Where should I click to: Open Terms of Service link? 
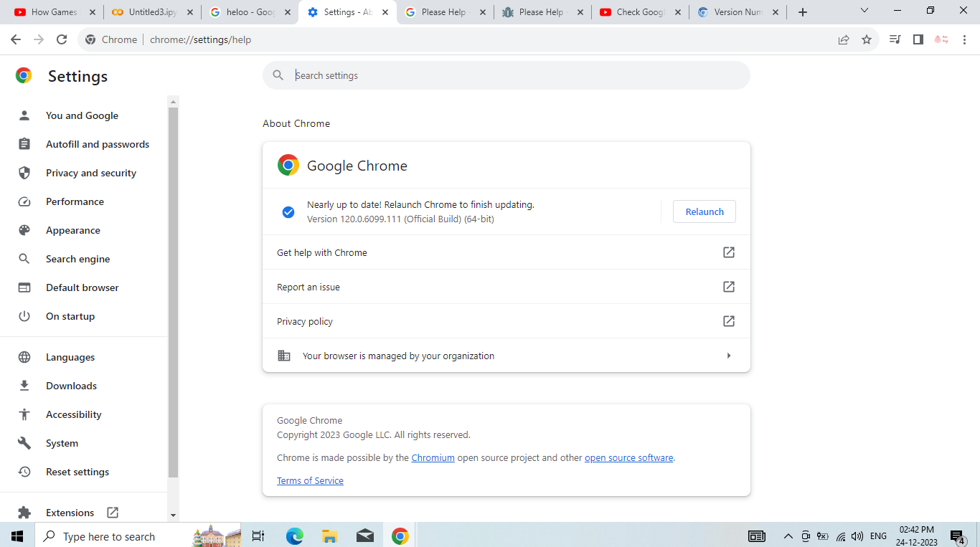pos(310,480)
